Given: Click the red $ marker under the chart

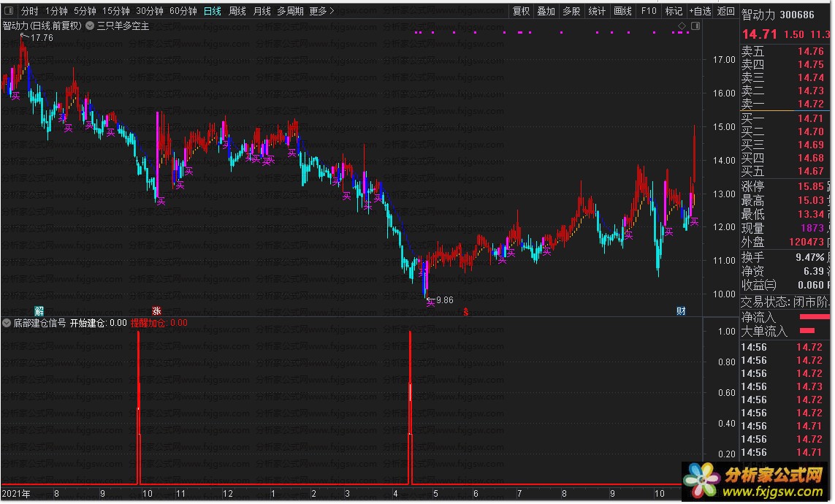Looking at the screenshot, I should point(465,312).
